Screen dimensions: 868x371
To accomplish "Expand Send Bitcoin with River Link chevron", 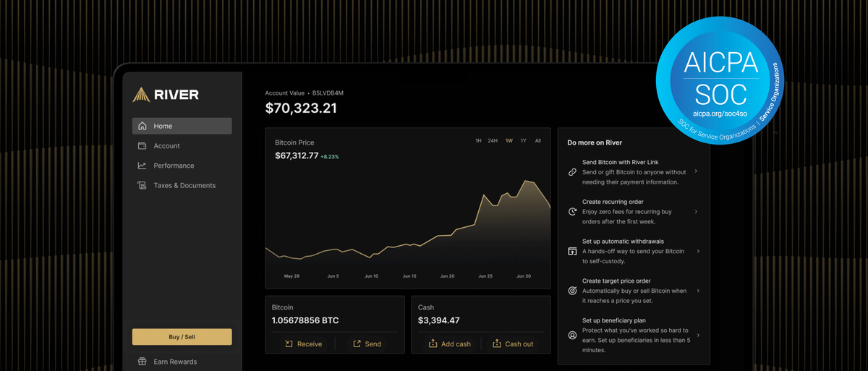I will click(x=696, y=172).
